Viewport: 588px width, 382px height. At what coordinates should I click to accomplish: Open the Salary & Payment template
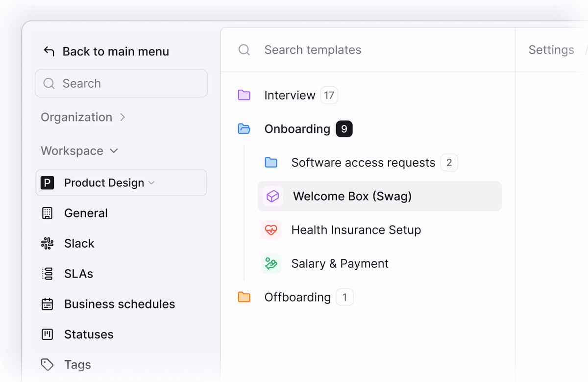(340, 264)
